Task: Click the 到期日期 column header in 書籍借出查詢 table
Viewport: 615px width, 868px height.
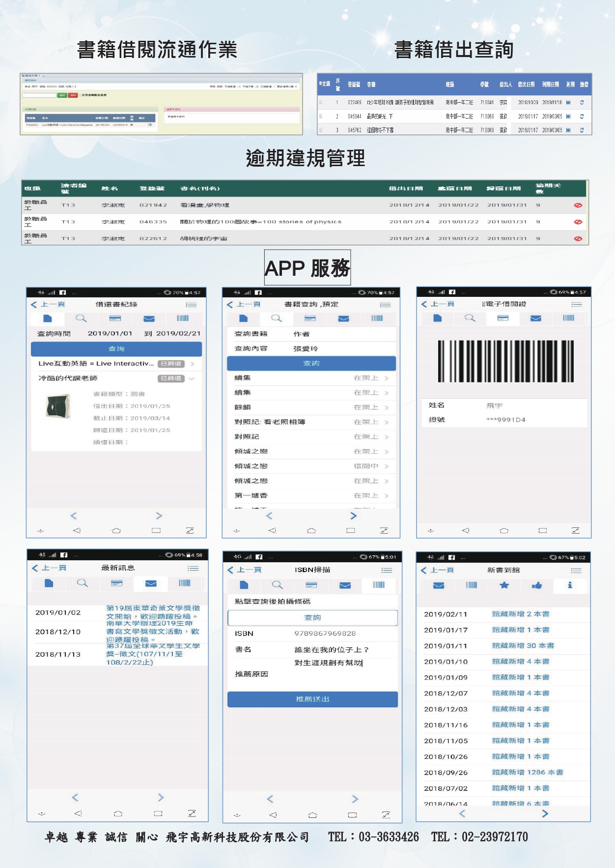Action: tap(551, 84)
